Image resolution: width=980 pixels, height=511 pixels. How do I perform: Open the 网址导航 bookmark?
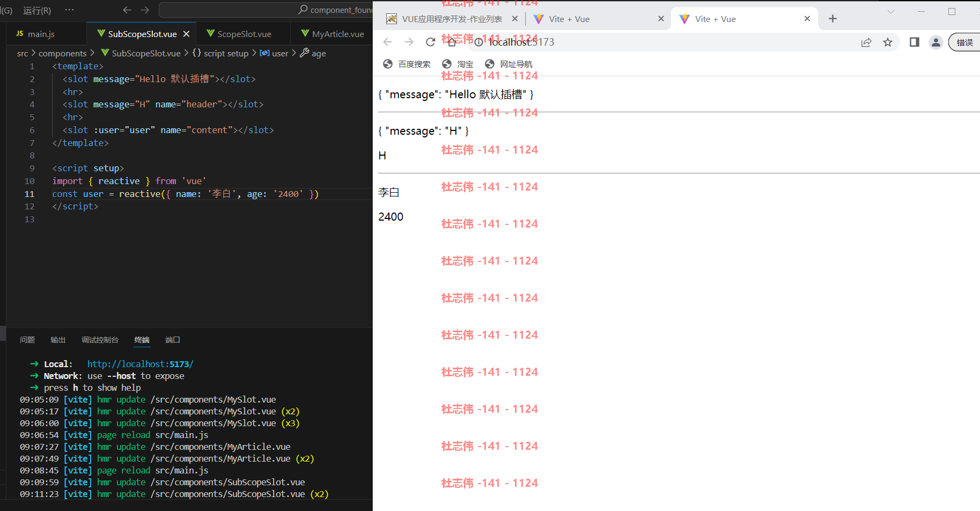(509, 64)
